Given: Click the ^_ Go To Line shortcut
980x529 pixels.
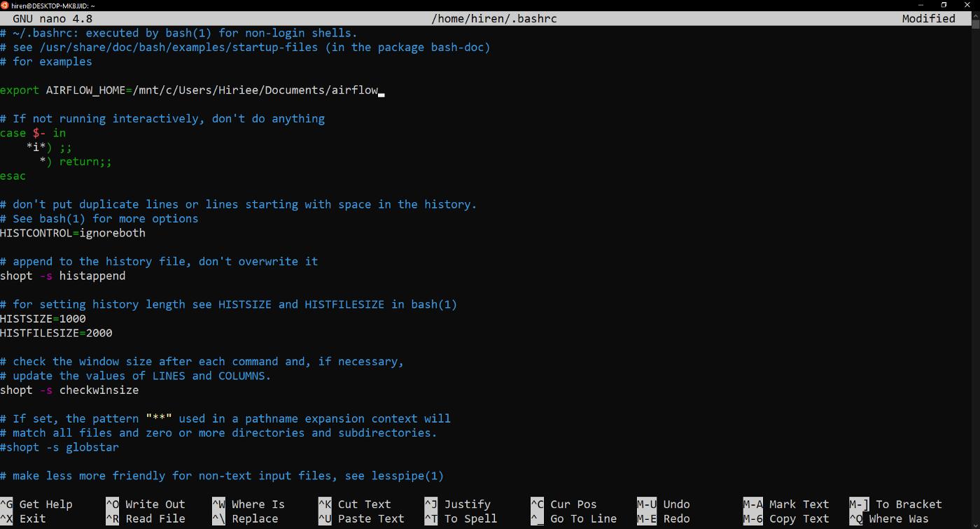Looking at the screenshot, I should [x=574, y=519].
